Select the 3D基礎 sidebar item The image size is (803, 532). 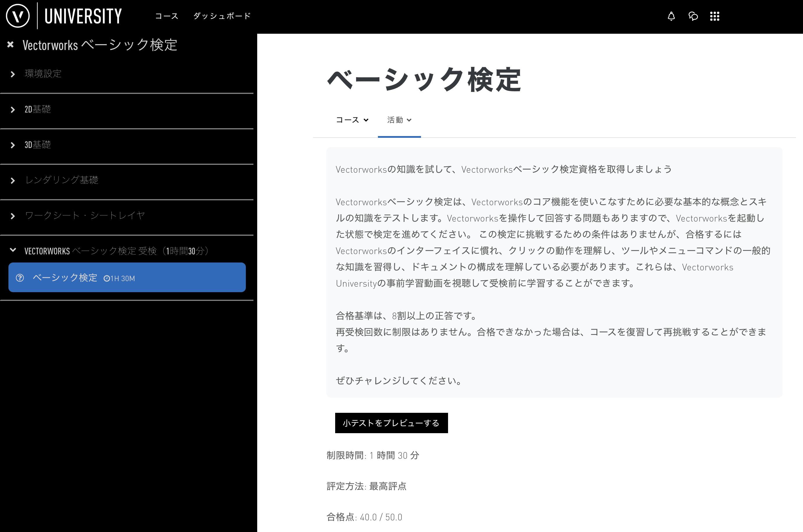click(37, 144)
